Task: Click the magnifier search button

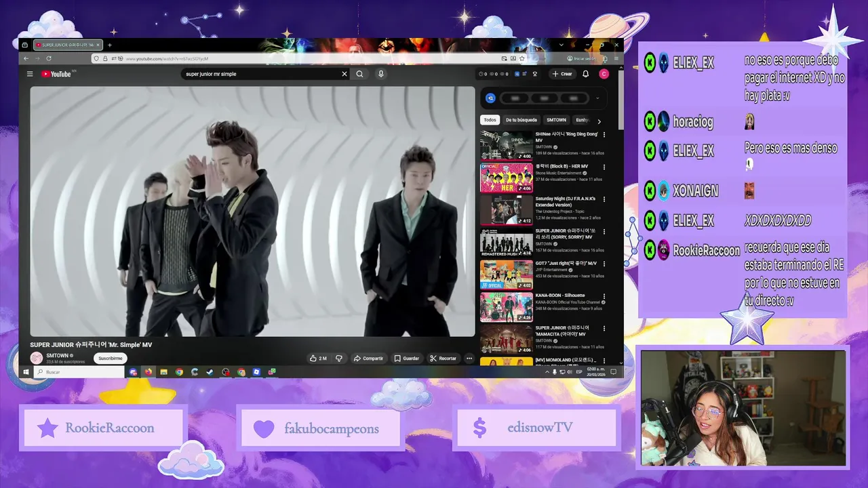Action: pos(360,74)
